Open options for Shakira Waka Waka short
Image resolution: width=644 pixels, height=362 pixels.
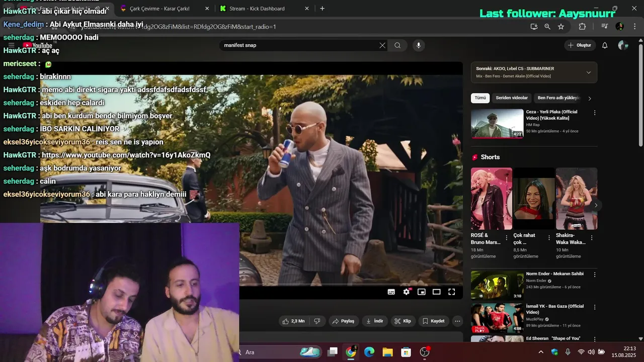click(x=592, y=238)
